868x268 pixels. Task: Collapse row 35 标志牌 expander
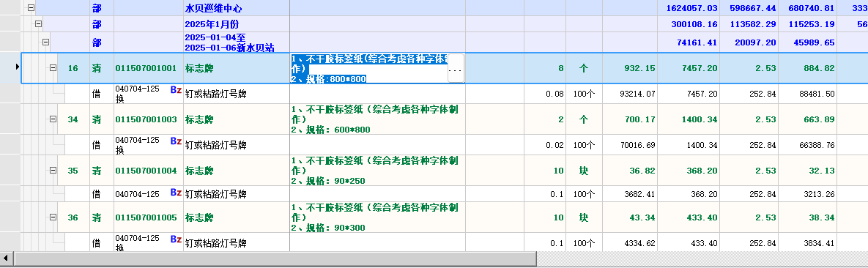(x=53, y=171)
